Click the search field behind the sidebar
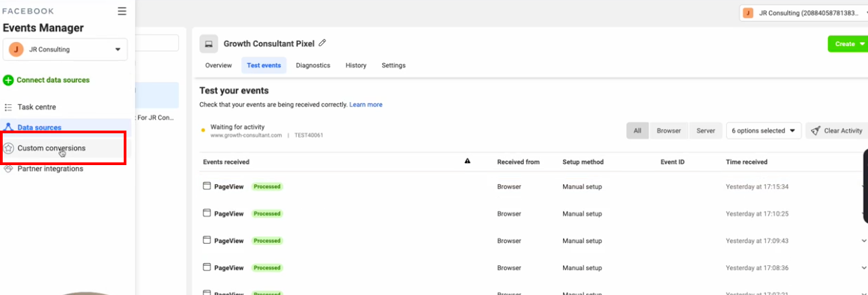The width and height of the screenshot is (868, 295). pyautogui.click(x=157, y=43)
